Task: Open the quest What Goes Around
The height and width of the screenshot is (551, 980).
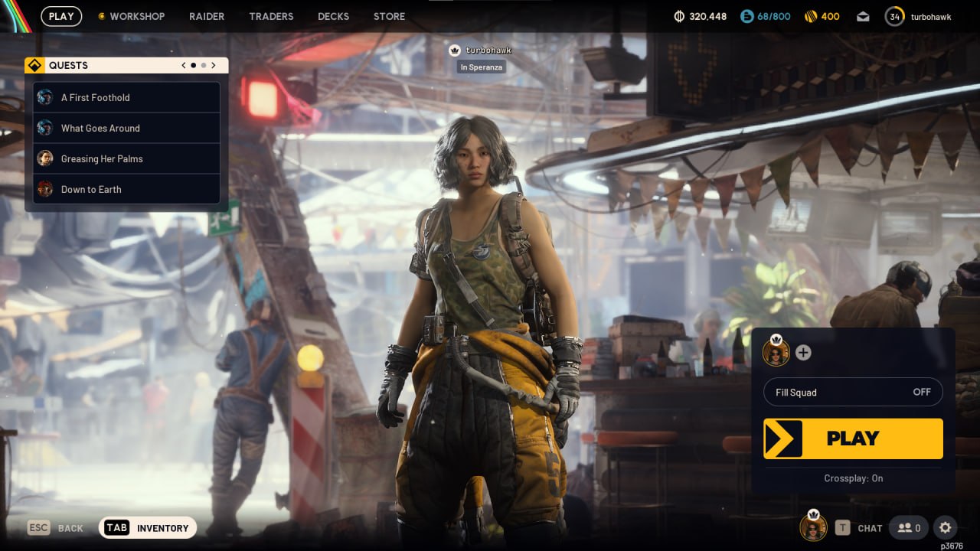Action: point(126,128)
